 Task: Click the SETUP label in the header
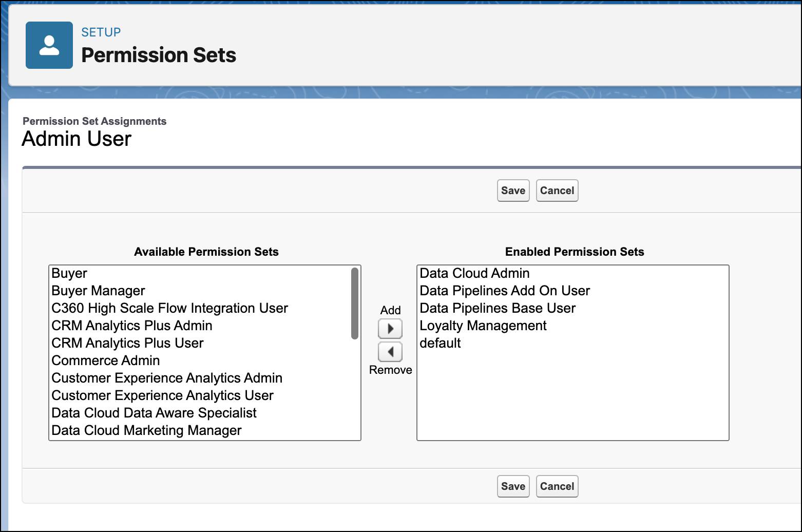coord(101,32)
